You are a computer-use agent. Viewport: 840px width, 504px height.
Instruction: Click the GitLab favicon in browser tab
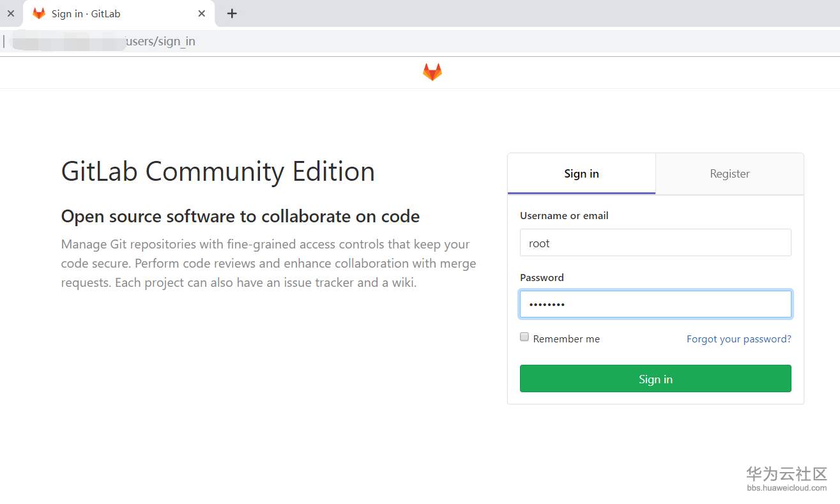point(39,13)
